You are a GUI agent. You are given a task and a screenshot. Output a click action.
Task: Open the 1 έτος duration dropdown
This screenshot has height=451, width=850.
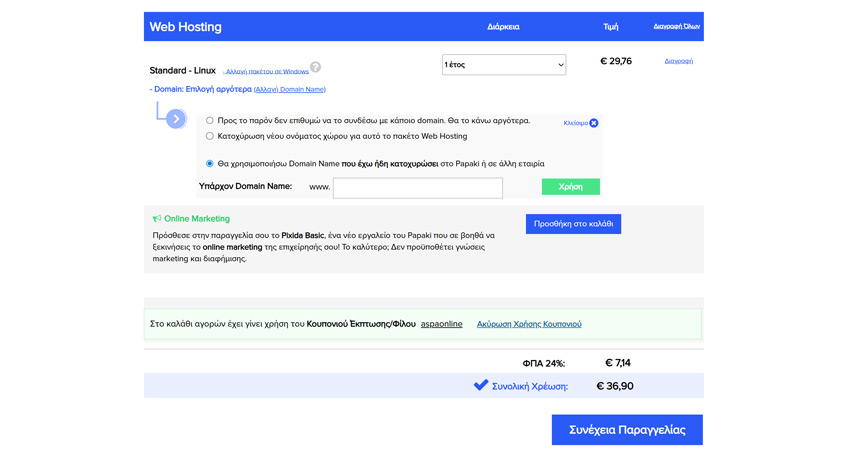click(504, 65)
